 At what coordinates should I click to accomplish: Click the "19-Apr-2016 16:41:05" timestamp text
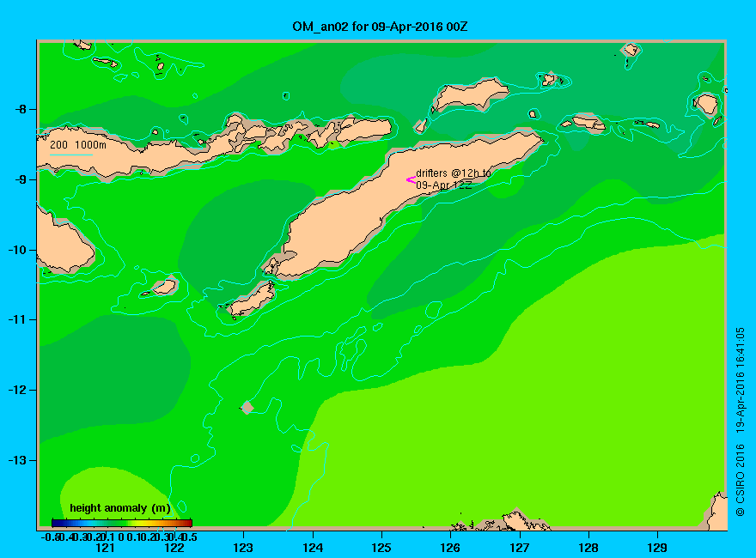(740, 379)
